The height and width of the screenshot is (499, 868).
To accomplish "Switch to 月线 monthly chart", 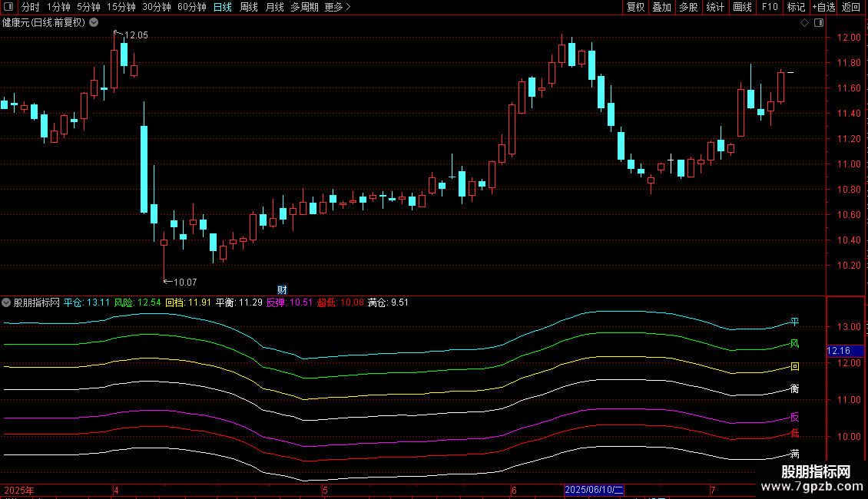I will click(x=274, y=7).
